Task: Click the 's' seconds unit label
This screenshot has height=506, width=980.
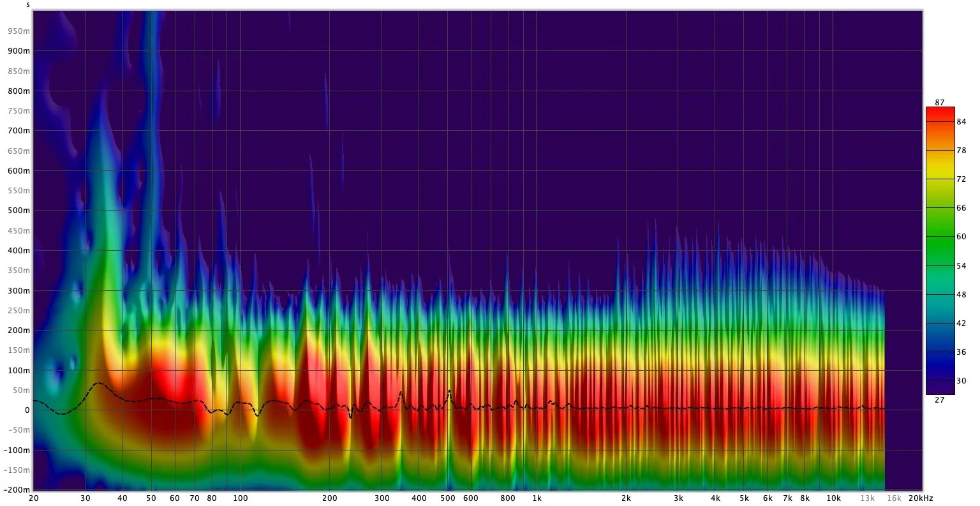Action: 28,4
